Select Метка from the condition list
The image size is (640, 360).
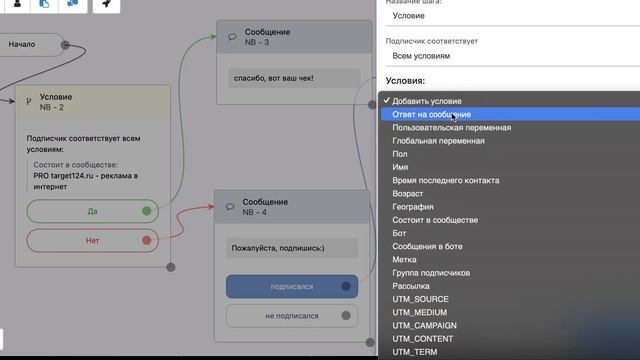[510, 260]
